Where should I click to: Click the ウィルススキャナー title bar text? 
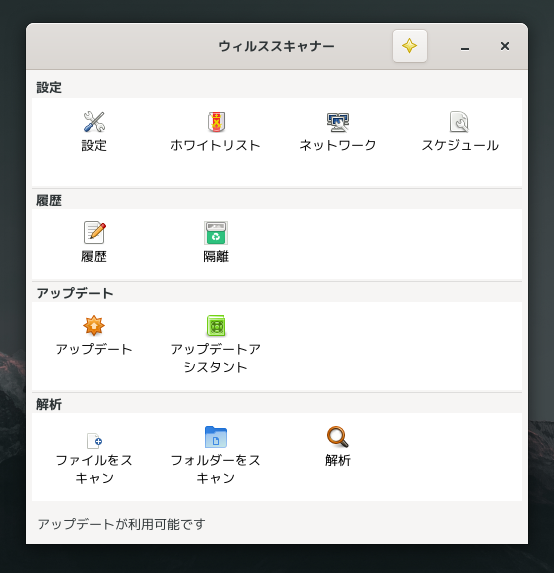(276, 46)
